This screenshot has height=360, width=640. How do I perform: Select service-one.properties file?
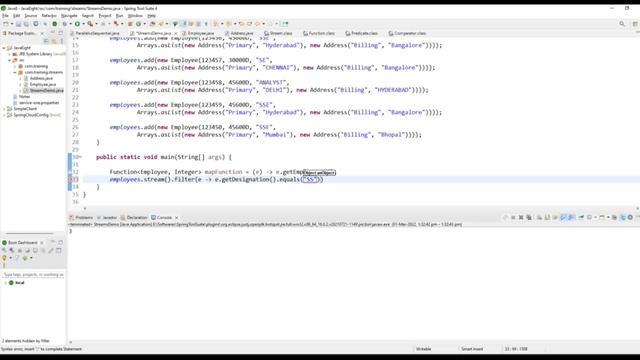(39, 103)
